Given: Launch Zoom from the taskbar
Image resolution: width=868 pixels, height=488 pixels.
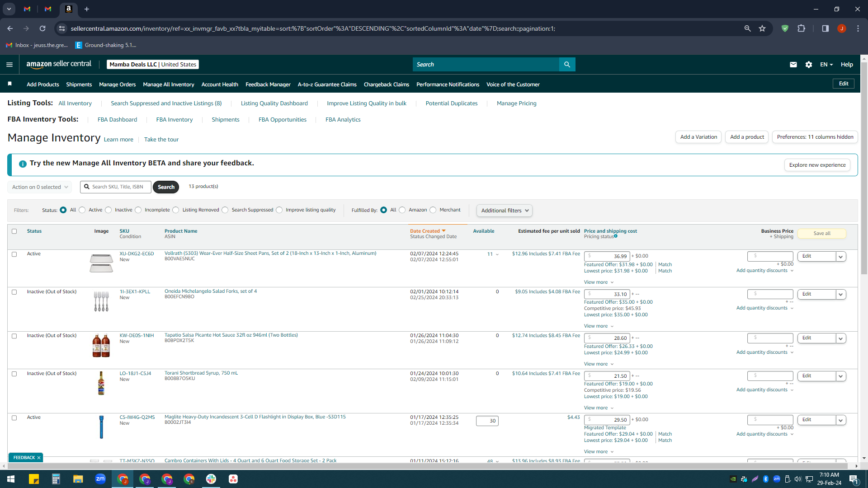Looking at the screenshot, I should click(100, 479).
